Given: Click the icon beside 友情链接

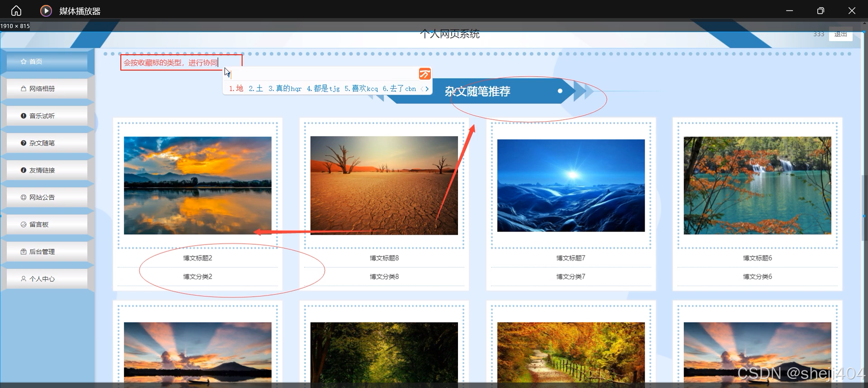Looking at the screenshot, I should pyautogui.click(x=24, y=170).
